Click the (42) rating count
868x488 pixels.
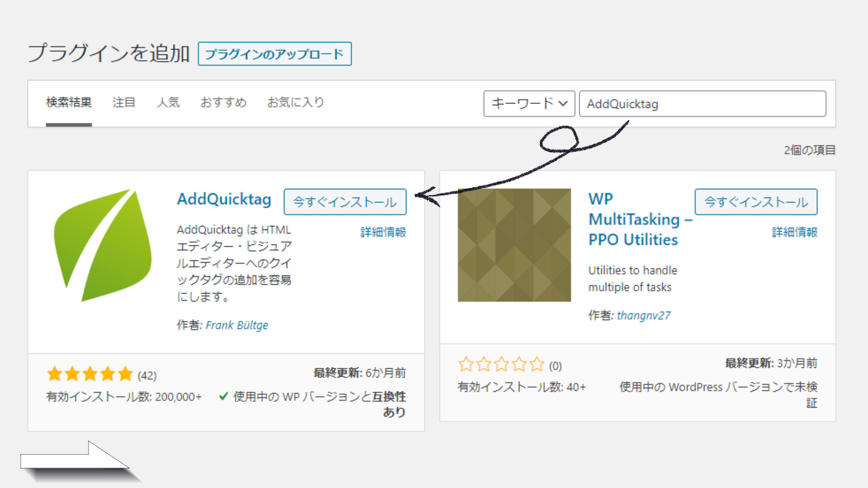147,375
